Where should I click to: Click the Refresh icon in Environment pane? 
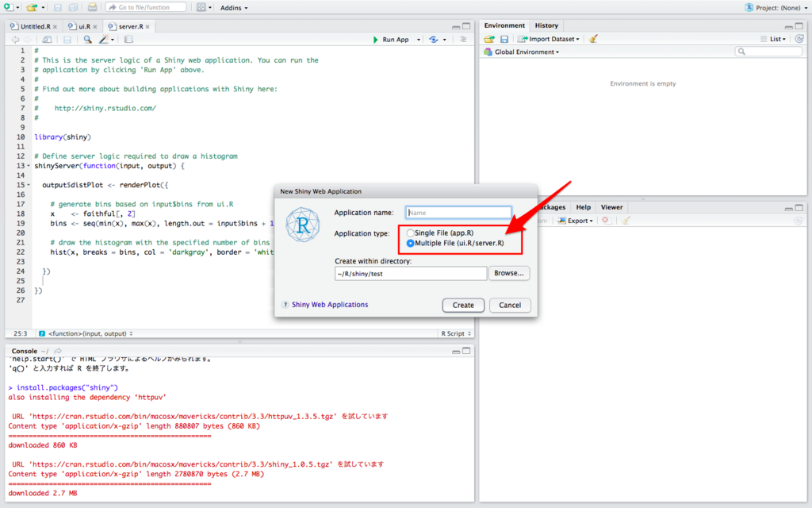pyautogui.click(x=799, y=39)
